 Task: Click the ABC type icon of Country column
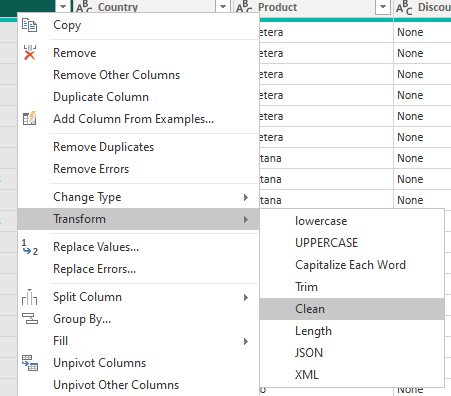pos(84,7)
